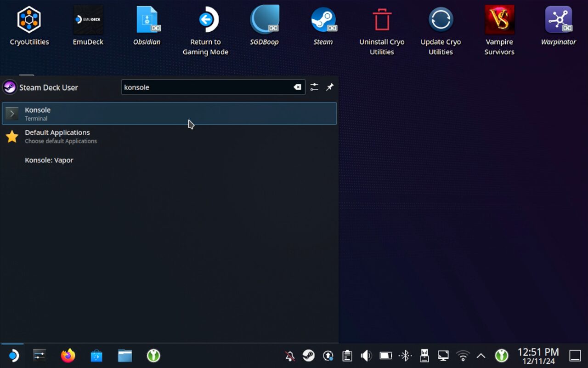The image size is (588, 368).
Task: Open the EmuDeck desktop shortcut
Action: (x=88, y=26)
